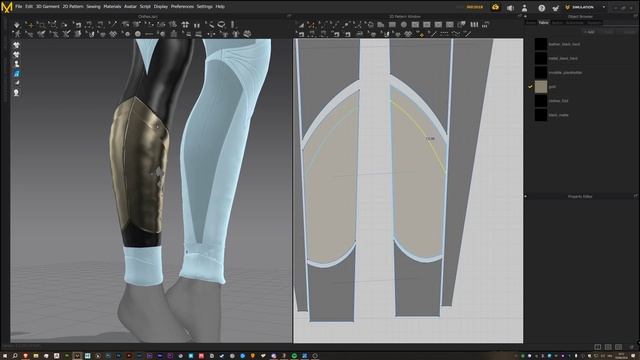Select the Polygon tool in 2D toolbar
This screenshot has height=360, width=640.
point(380,25)
